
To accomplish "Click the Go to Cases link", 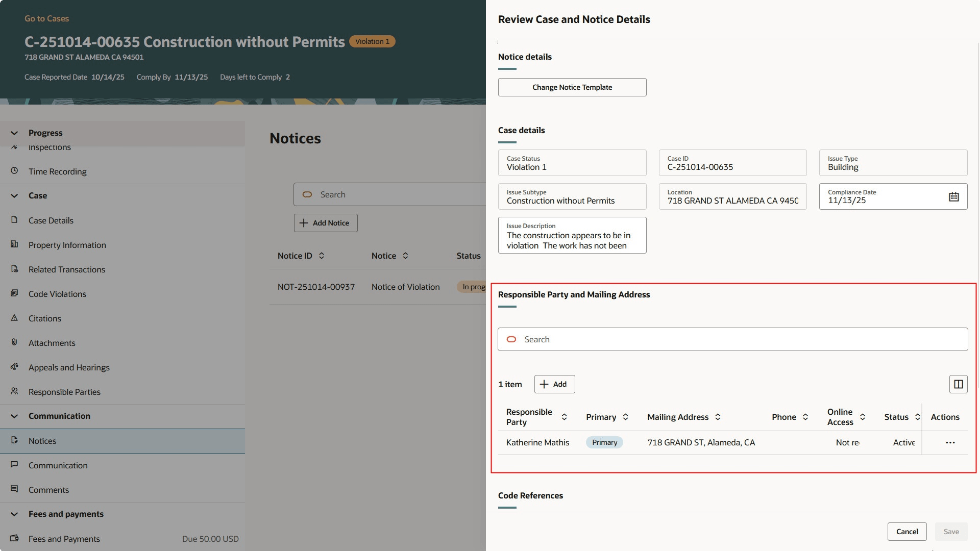I will [46, 18].
